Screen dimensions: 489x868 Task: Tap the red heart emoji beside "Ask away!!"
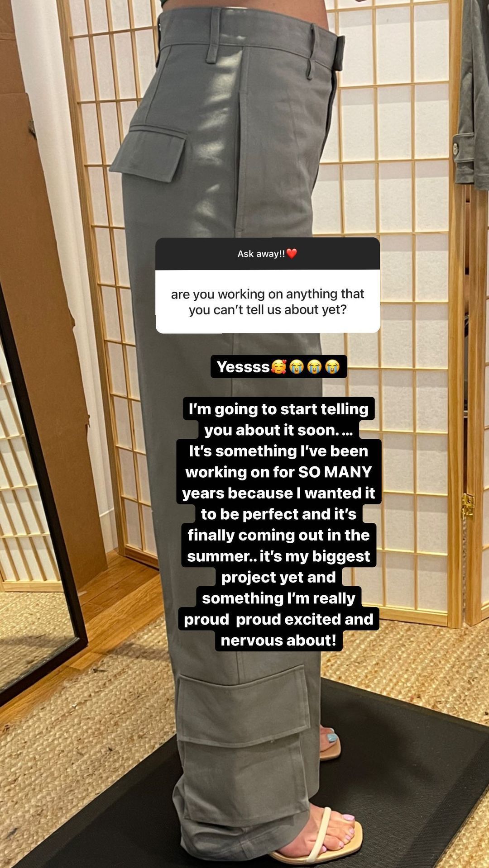click(x=292, y=254)
